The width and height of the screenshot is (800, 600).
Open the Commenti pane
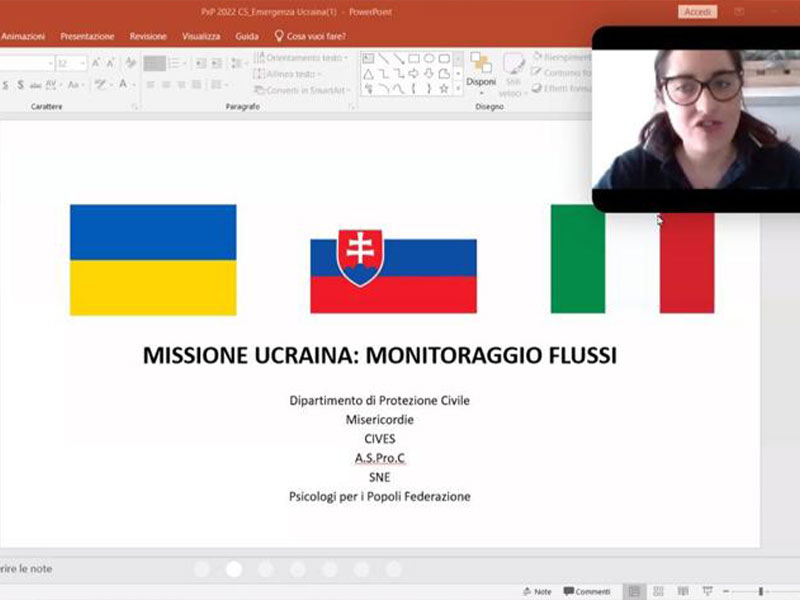587,591
